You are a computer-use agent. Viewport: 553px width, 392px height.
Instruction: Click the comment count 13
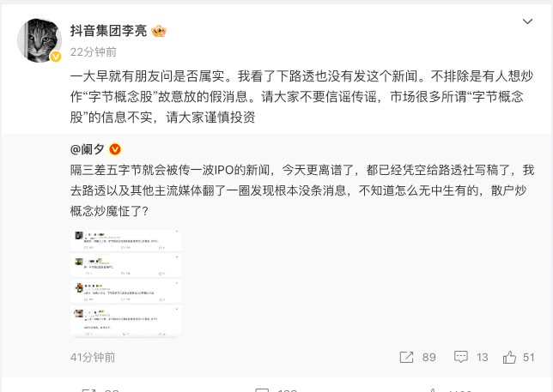(x=482, y=358)
